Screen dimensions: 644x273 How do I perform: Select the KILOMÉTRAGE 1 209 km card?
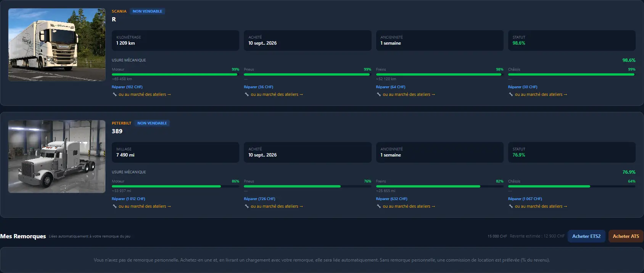tap(175, 40)
